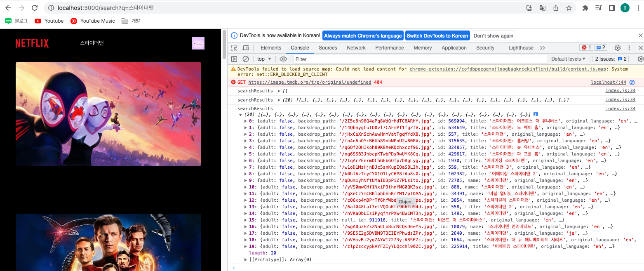Viewport: 644px width, 271px height.
Task: Open the 개발 bookmarks folder
Action: pos(131,21)
